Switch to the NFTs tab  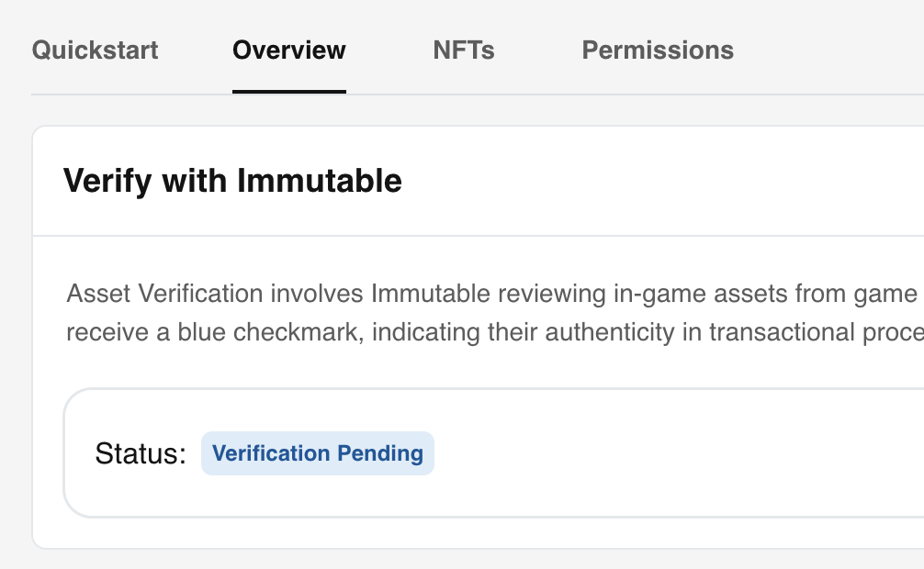click(x=464, y=50)
